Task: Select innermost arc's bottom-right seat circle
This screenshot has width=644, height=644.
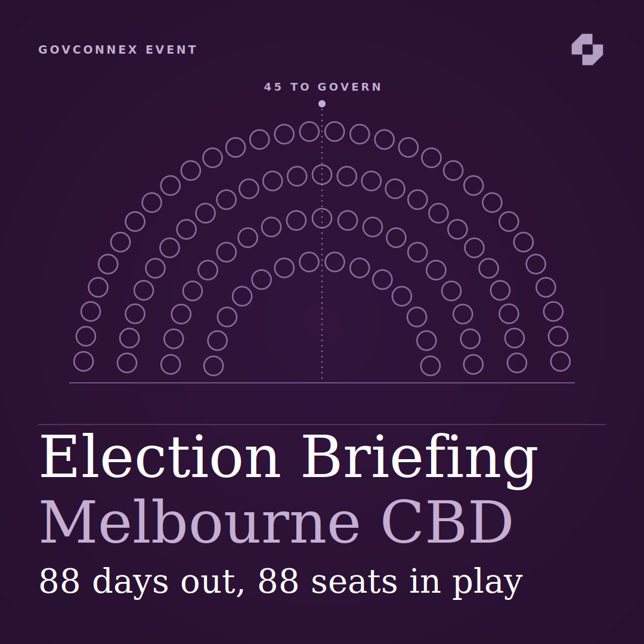Action: [431, 366]
